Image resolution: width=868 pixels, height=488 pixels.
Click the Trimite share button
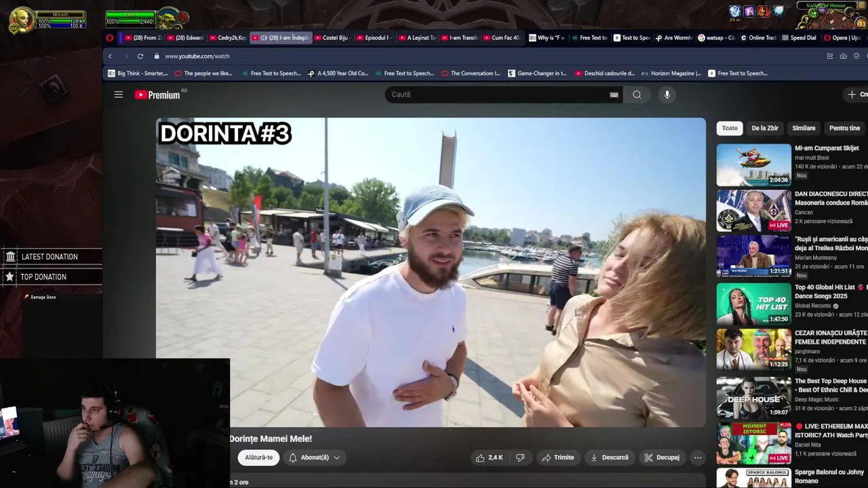pyautogui.click(x=557, y=457)
